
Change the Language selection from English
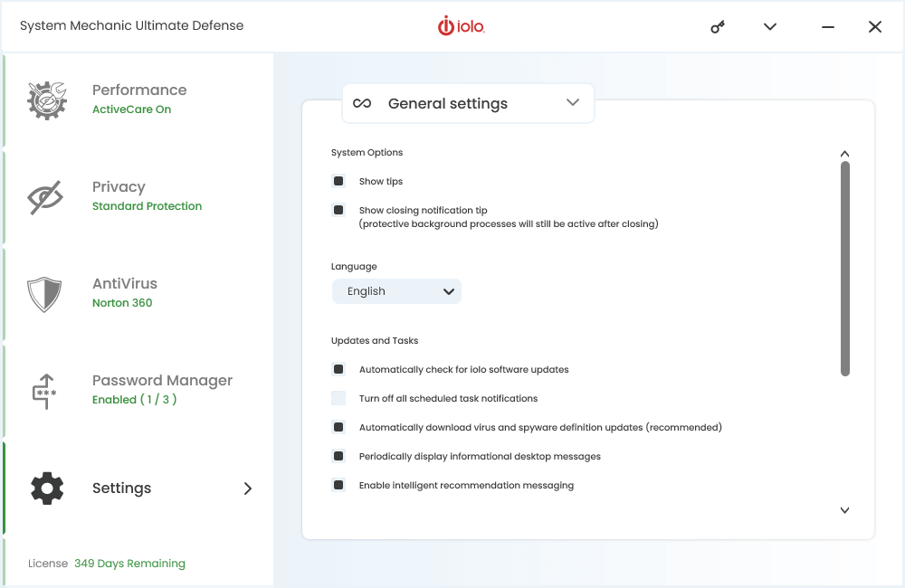coord(396,290)
